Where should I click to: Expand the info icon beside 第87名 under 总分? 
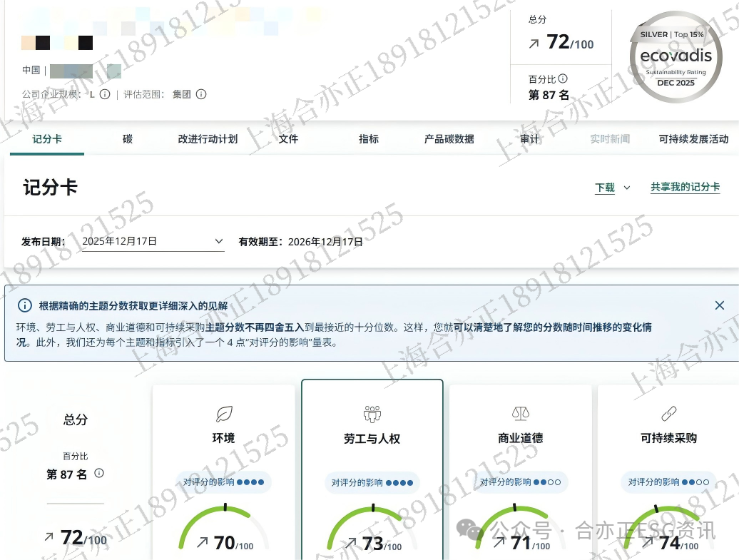coord(99,473)
